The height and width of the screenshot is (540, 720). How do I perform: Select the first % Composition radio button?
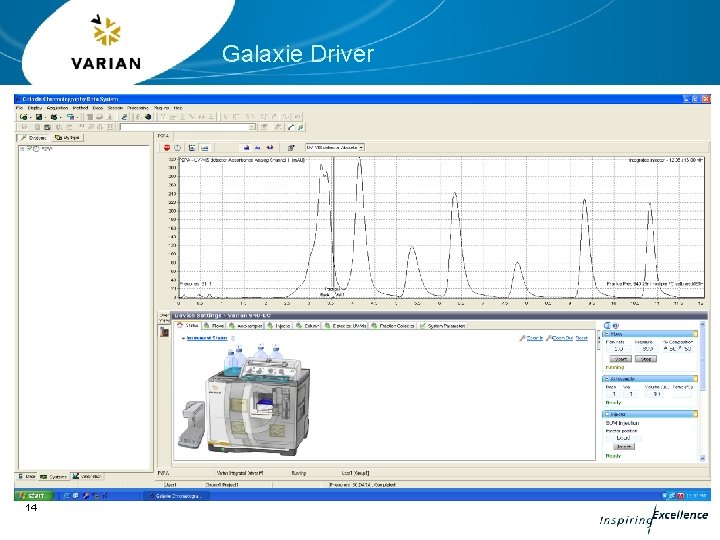(x=666, y=349)
